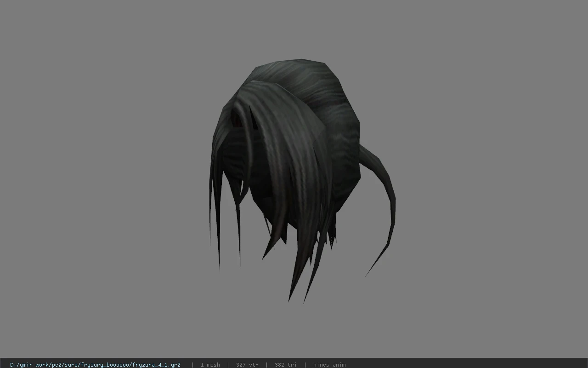588x368 pixels.
Task: Click the '382 tri' triangle count
Action: (286, 365)
